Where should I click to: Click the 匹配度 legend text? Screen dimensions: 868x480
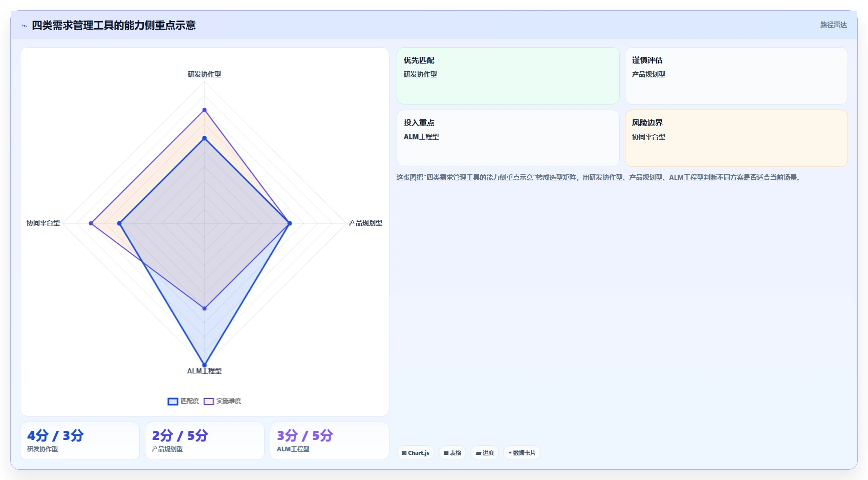point(190,401)
